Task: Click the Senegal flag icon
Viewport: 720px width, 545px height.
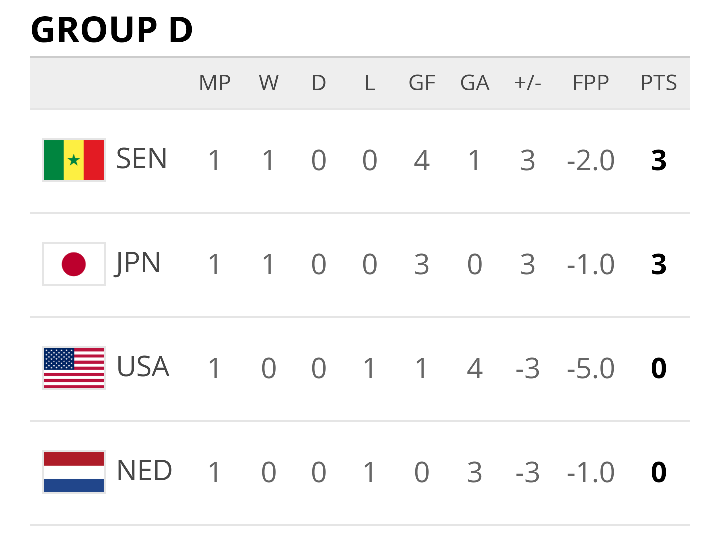Action: point(74,160)
